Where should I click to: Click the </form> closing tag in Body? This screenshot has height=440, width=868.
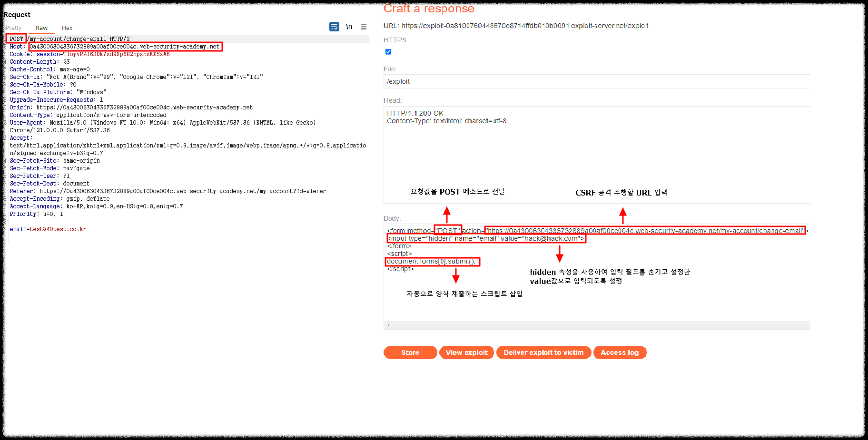[399, 246]
